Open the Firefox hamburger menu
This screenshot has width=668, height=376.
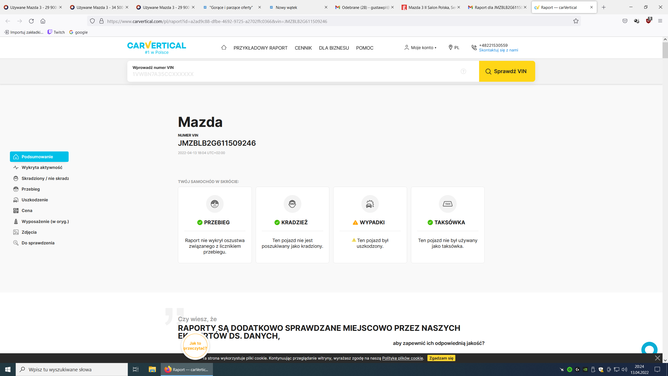[x=660, y=21]
